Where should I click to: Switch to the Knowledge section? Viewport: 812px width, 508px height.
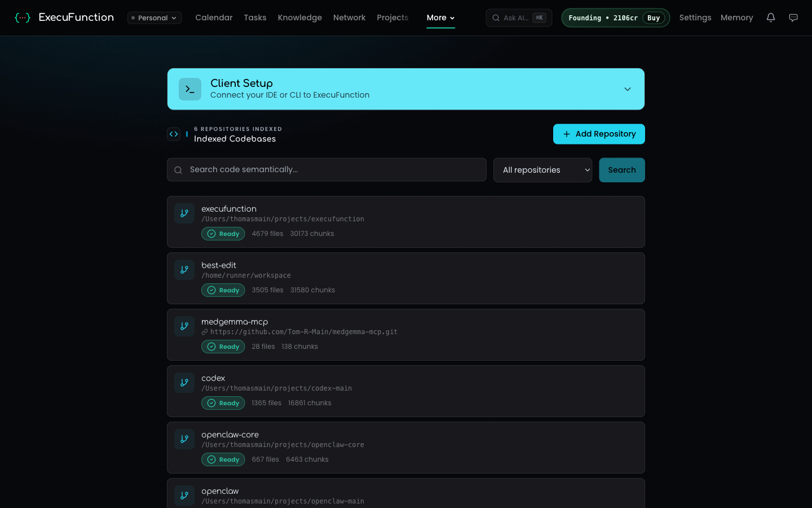(299, 17)
